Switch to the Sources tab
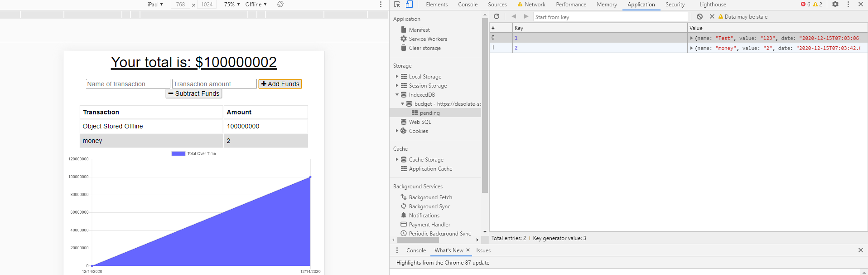The height and width of the screenshot is (275, 868). coord(497,5)
